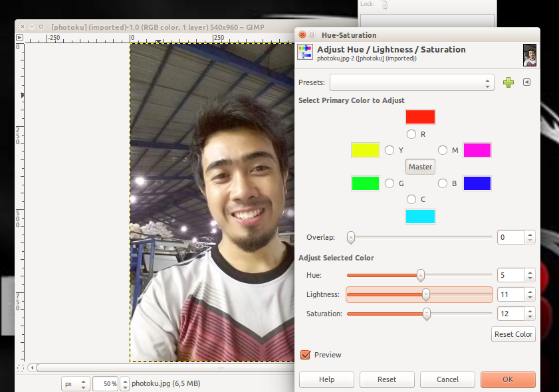Click the photoku.jpg preview thumbnail in dialog header

tap(529, 55)
